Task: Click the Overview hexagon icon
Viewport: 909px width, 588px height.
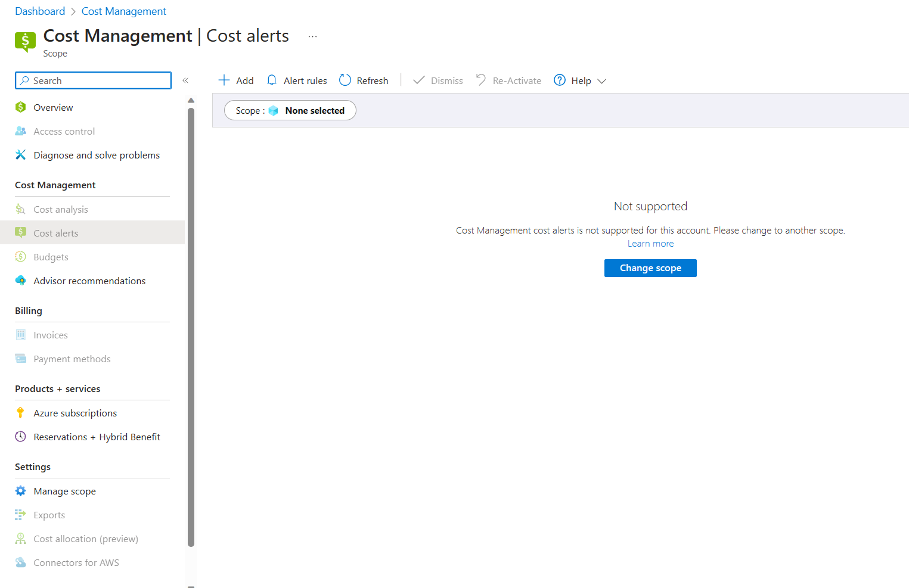Action: (21, 107)
